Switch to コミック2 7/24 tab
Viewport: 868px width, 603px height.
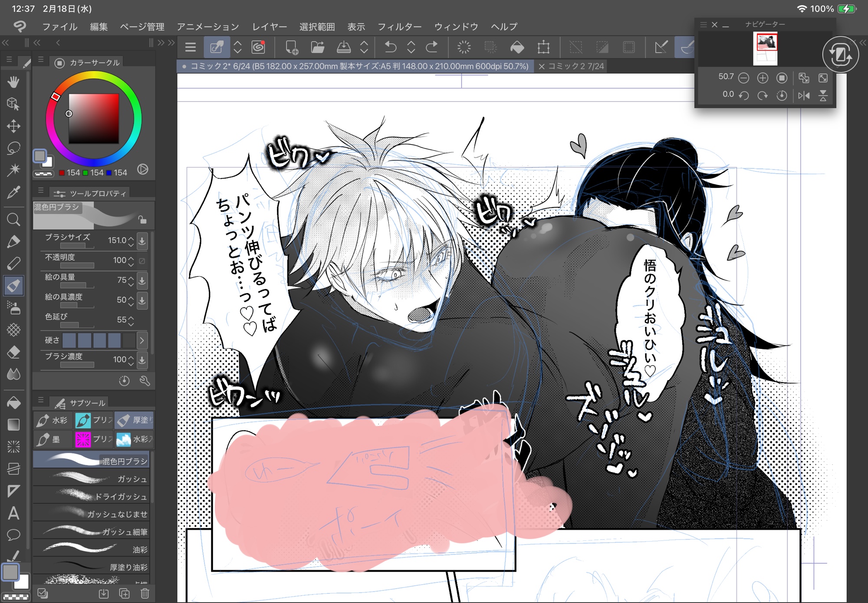(x=575, y=66)
